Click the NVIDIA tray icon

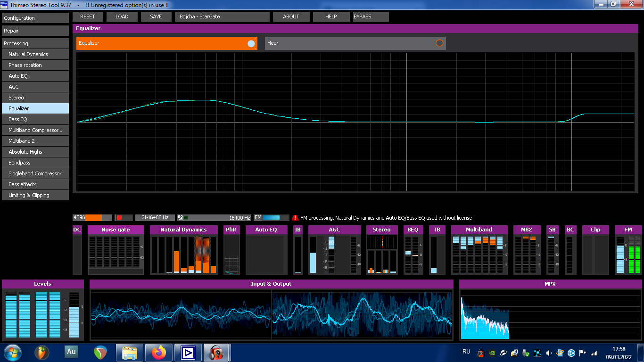(492, 353)
